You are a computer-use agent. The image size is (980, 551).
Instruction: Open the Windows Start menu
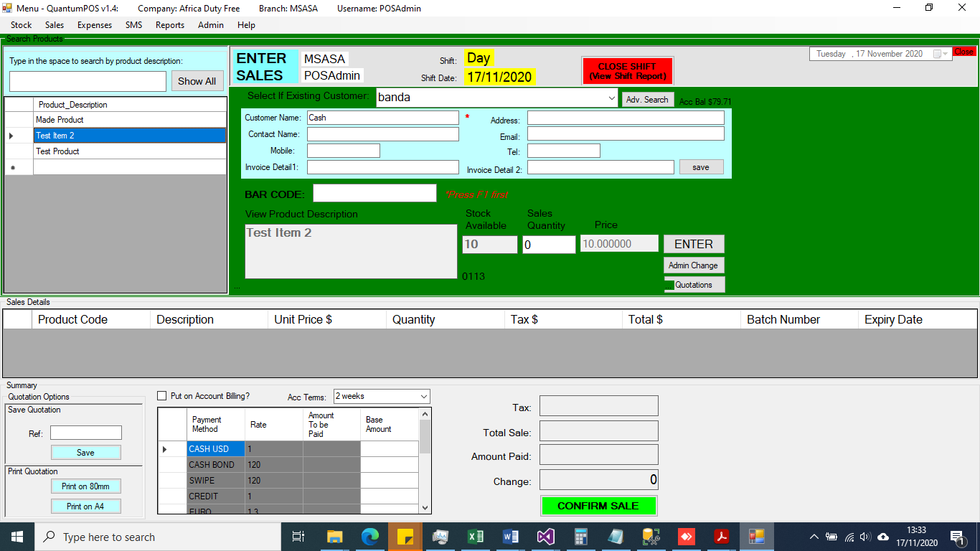17,537
